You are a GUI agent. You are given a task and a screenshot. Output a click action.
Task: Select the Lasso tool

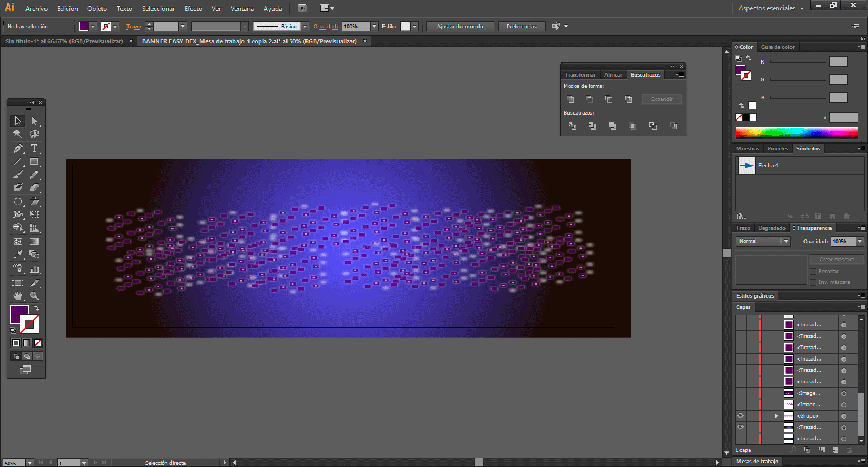tap(34, 134)
